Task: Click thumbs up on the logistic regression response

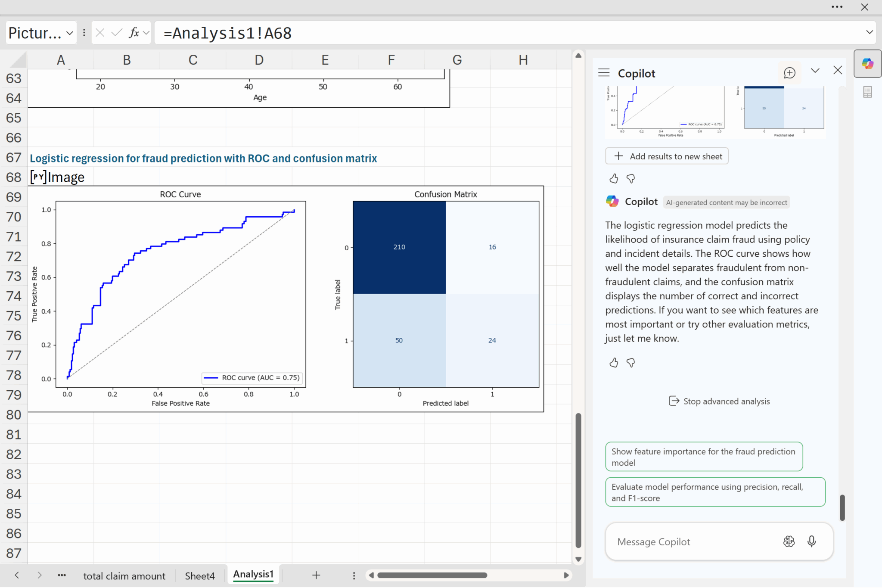Action: (x=614, y=363)
